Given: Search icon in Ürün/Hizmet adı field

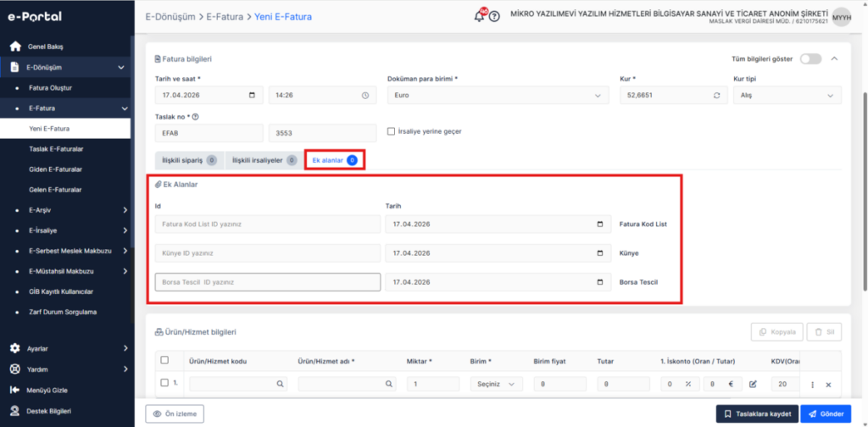Looking at the screenshot, I should click(x=390, y=384).
